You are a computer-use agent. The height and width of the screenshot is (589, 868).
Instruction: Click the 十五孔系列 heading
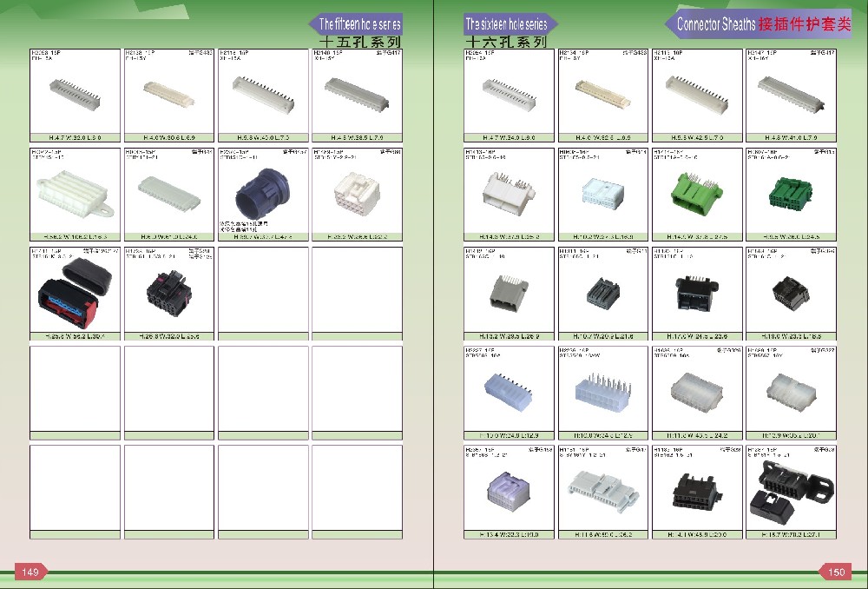point(360,42)
